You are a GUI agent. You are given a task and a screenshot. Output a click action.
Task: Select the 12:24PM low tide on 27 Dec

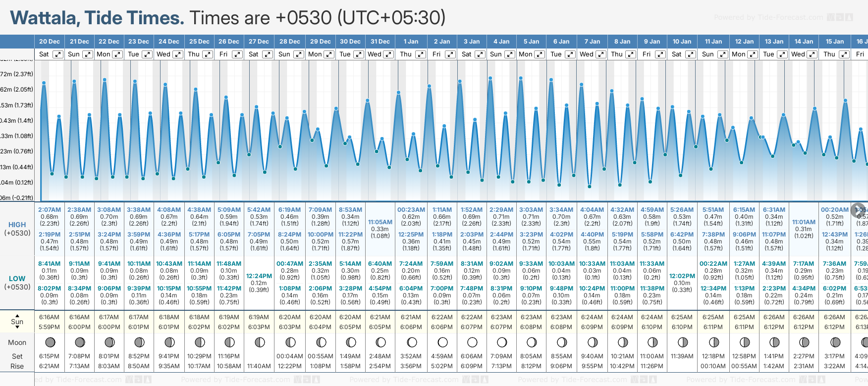point(259,276)
